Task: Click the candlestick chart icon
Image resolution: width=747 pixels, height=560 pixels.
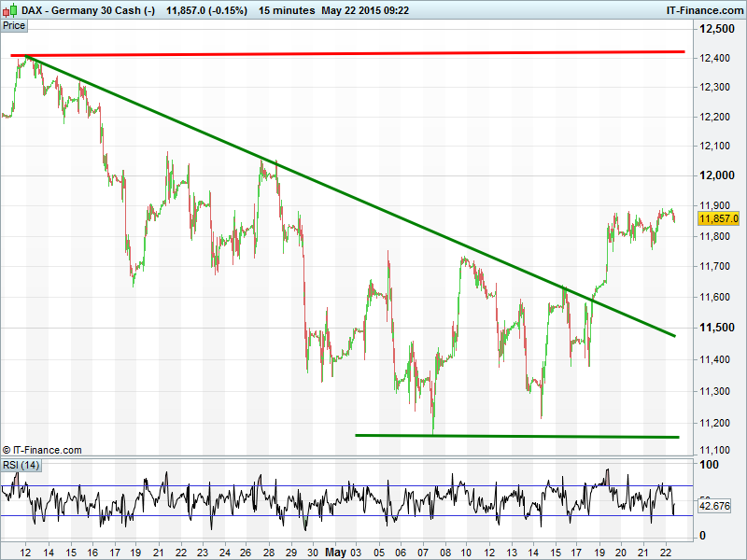Action: (10, 9)
